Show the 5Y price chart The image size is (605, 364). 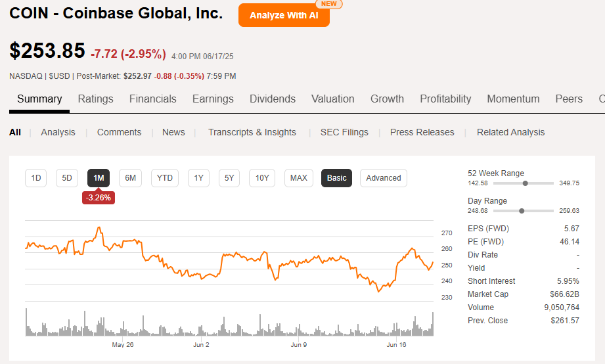click(x=229, y=178)
